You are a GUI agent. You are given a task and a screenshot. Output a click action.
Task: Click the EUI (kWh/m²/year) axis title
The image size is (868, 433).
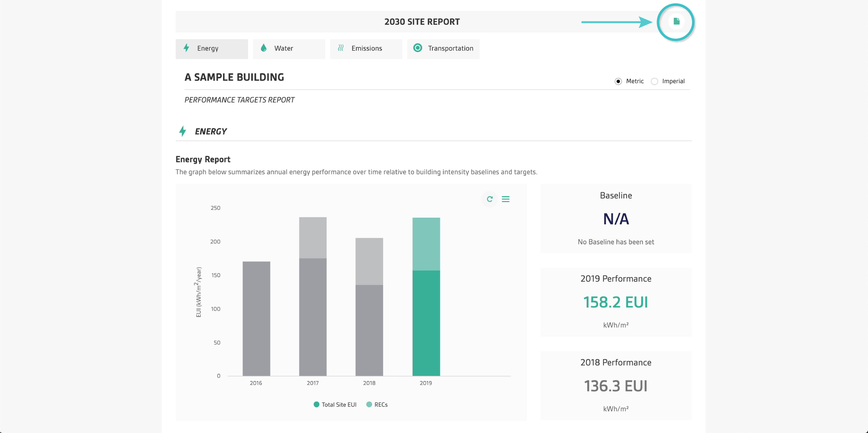tap(198, 292)
